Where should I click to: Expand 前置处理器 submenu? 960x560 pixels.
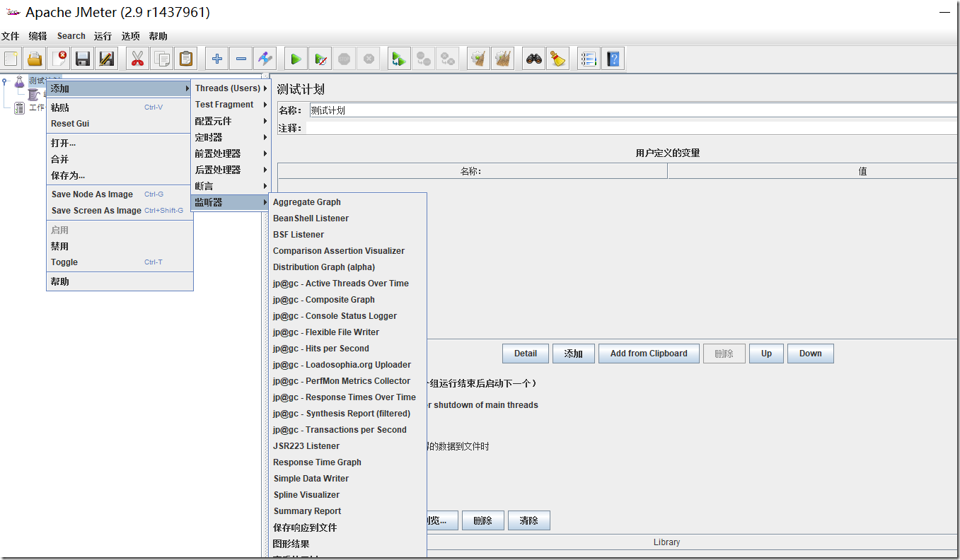(231, 153)
